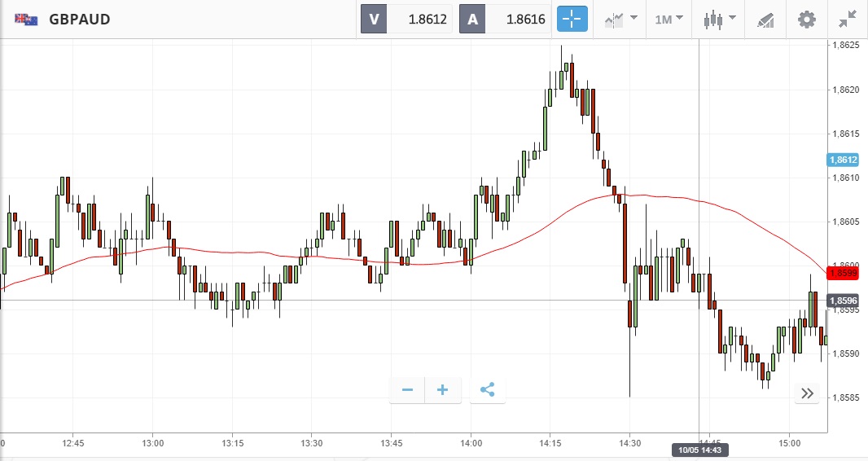Viewport: 868px width, 461px height.
Task: Share the chart
Action: pos(487,390)
